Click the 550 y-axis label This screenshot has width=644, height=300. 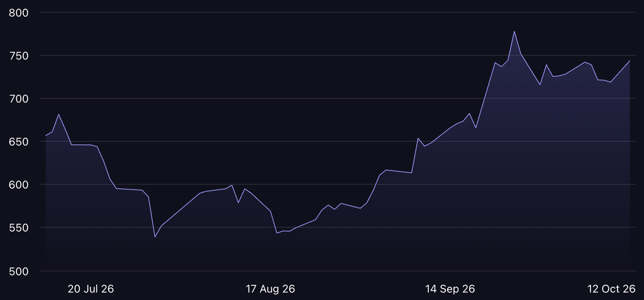18,228
